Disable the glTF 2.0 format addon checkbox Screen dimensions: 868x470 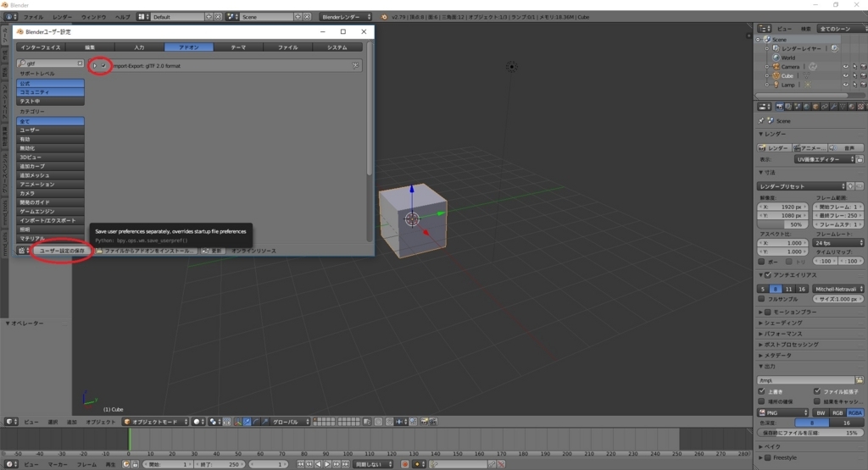103,66
